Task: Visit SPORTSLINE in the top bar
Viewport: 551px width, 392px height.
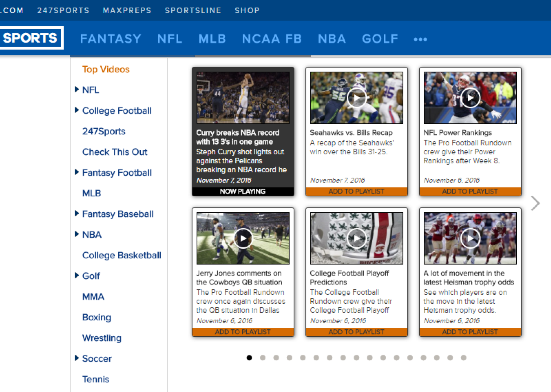Action: 193,10
